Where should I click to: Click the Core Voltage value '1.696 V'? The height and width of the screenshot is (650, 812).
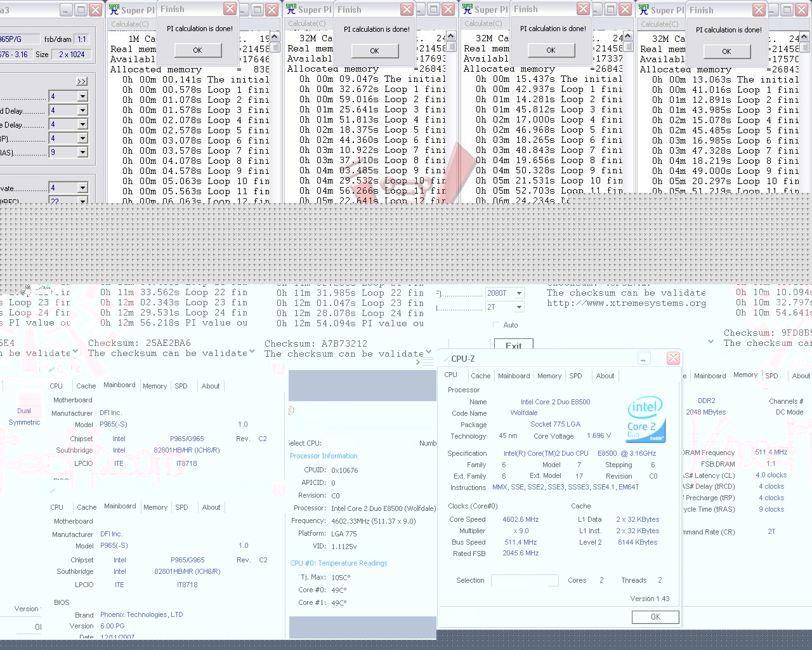[x=599, y=435]
